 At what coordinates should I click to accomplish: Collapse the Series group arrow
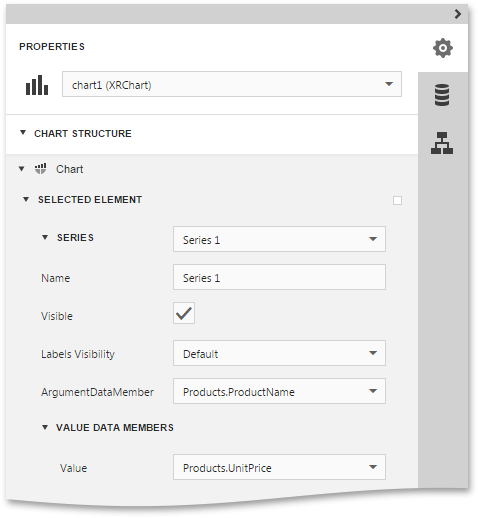click(45, 237)
